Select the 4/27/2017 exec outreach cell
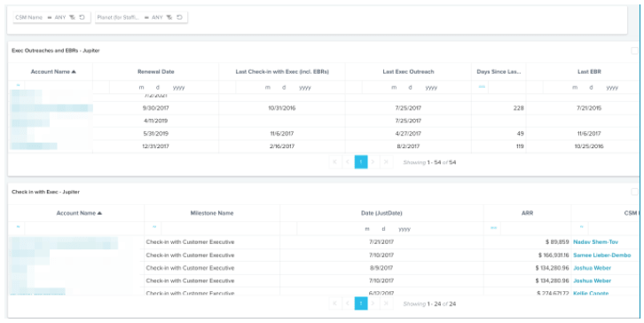644x323 pixels. tap(408, 134)
